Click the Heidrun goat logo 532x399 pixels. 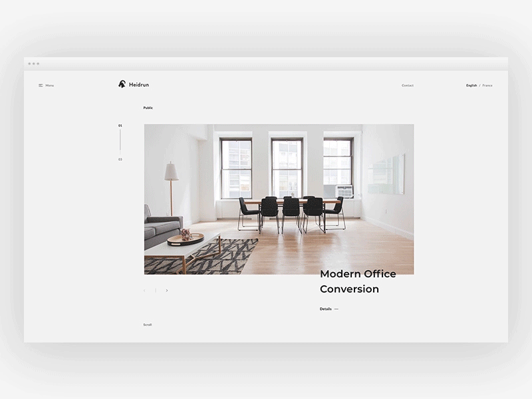click(121, 84)
